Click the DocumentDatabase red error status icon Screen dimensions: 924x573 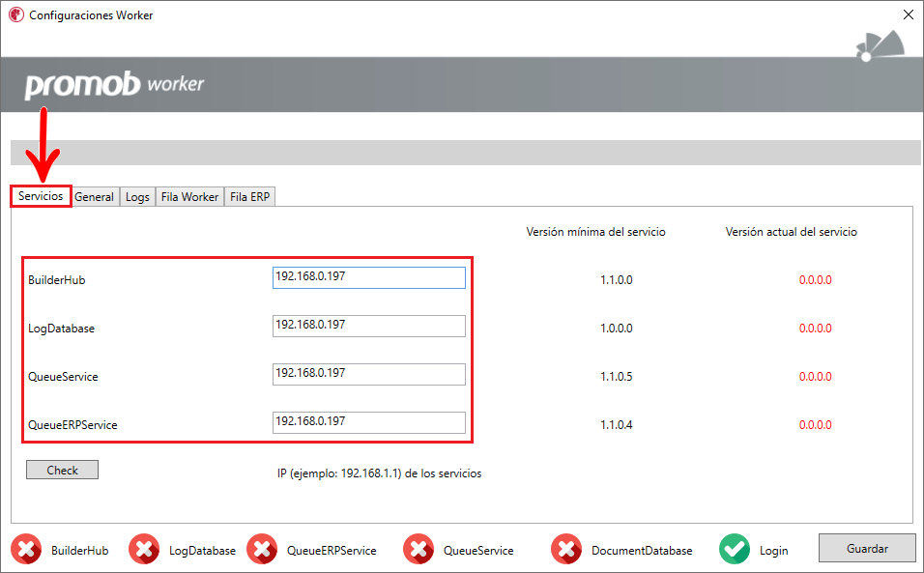[566, 550]
